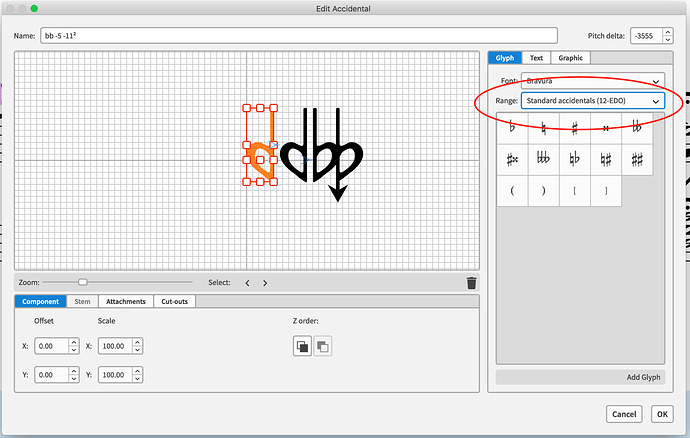
Task: Focus the Scale X field
Action: click(x=115, y=346)
